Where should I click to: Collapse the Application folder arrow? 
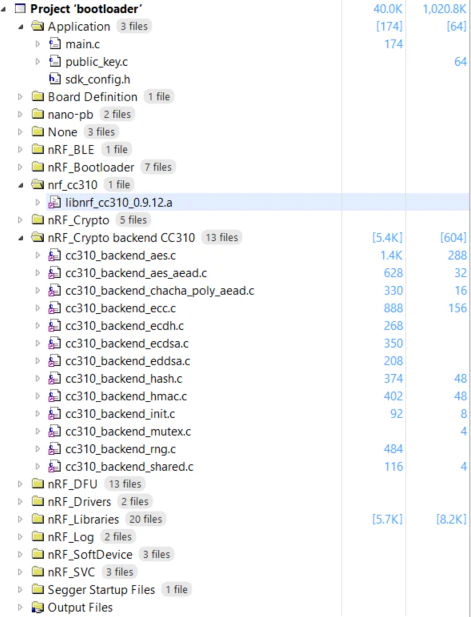click(x=20, y=27)
